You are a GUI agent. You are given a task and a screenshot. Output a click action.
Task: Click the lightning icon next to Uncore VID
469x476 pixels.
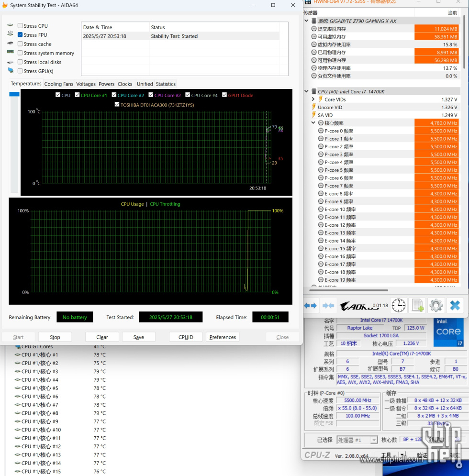pyautogui.click(x=314, y=107)
